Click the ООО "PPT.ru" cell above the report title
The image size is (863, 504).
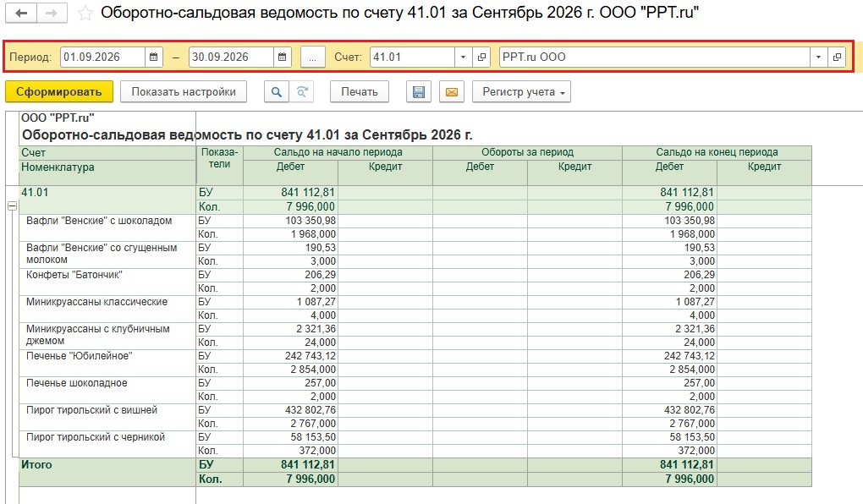[x=58, y=118]
